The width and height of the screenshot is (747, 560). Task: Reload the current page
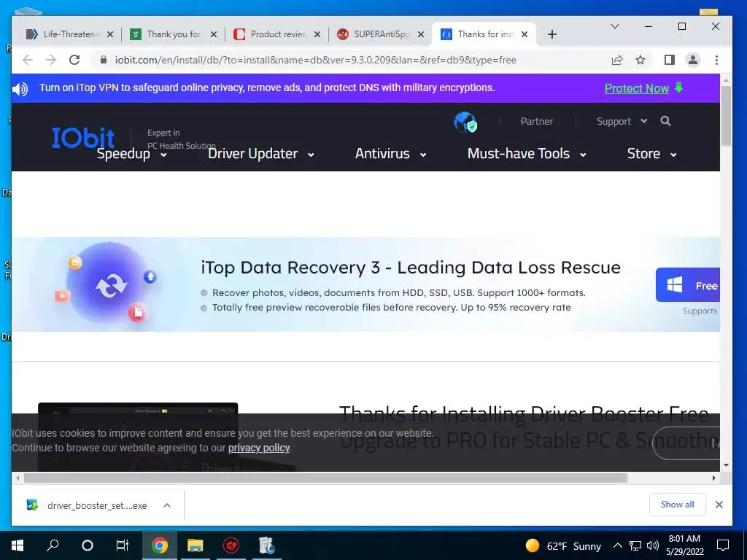[x=74, y=60]
